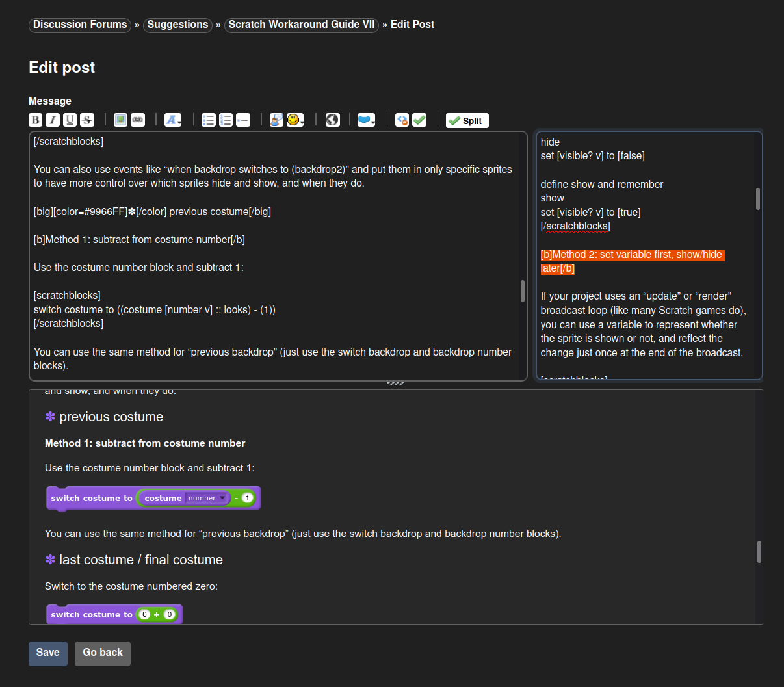The height and width of the screenshot is (687, 784).
Task: Open the smiley emoticon dropdown
Action: point(295,120)
